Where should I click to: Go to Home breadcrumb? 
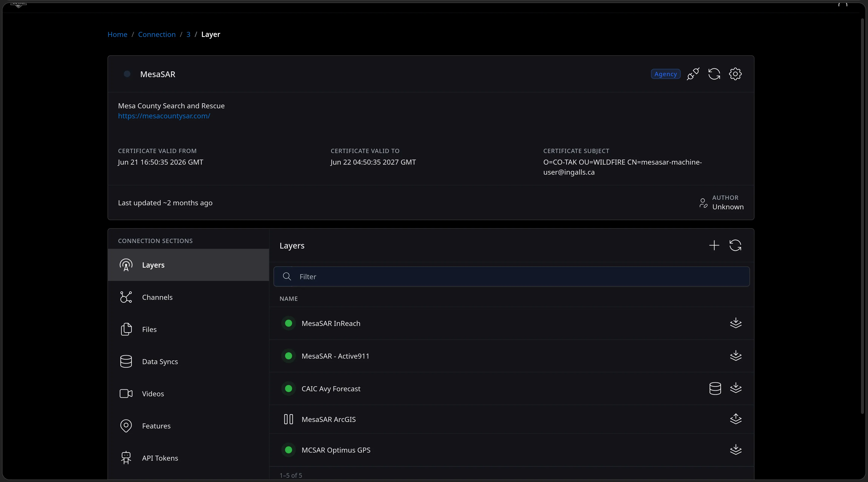(x=117, y=34)
